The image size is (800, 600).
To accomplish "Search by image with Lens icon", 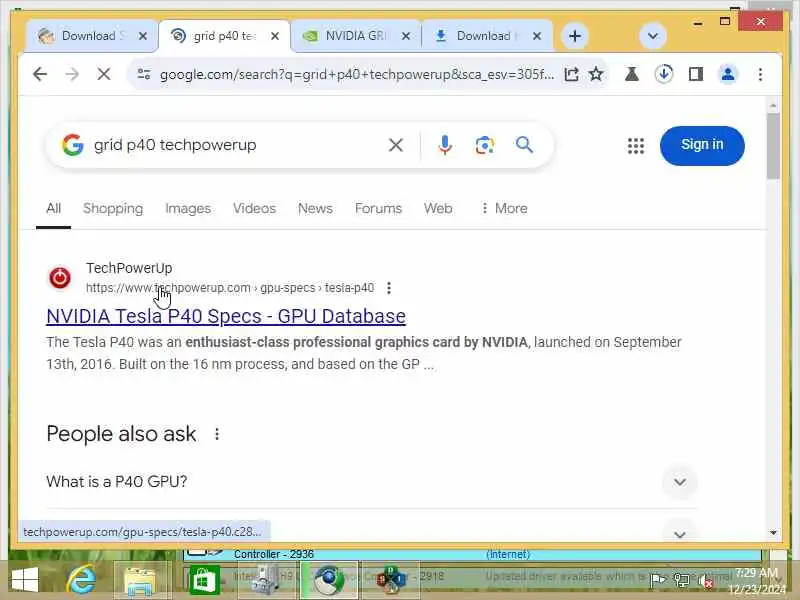I will click(485, 145).
